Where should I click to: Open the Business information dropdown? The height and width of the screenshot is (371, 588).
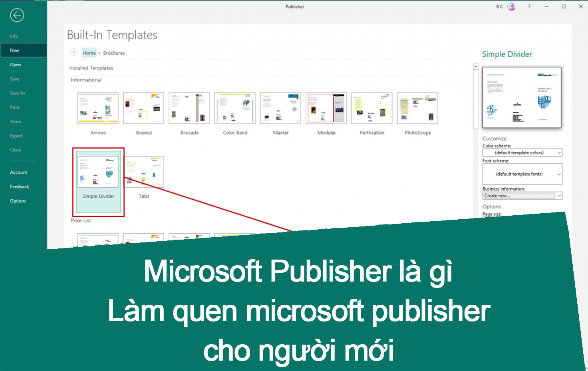[x=522, y=196]
